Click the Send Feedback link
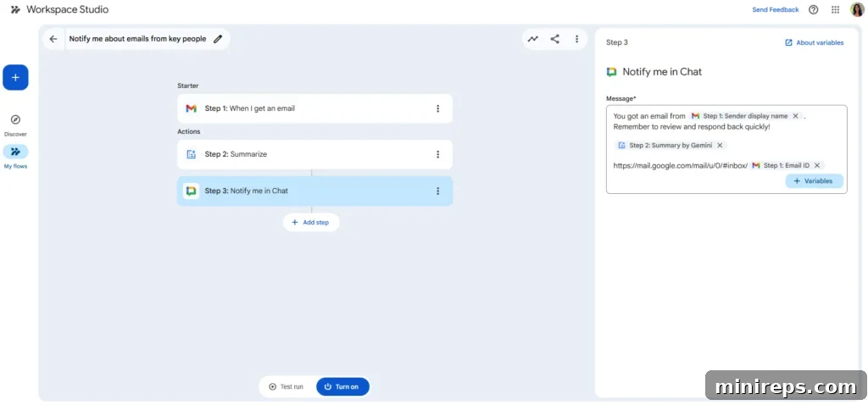 pos(775,9)
